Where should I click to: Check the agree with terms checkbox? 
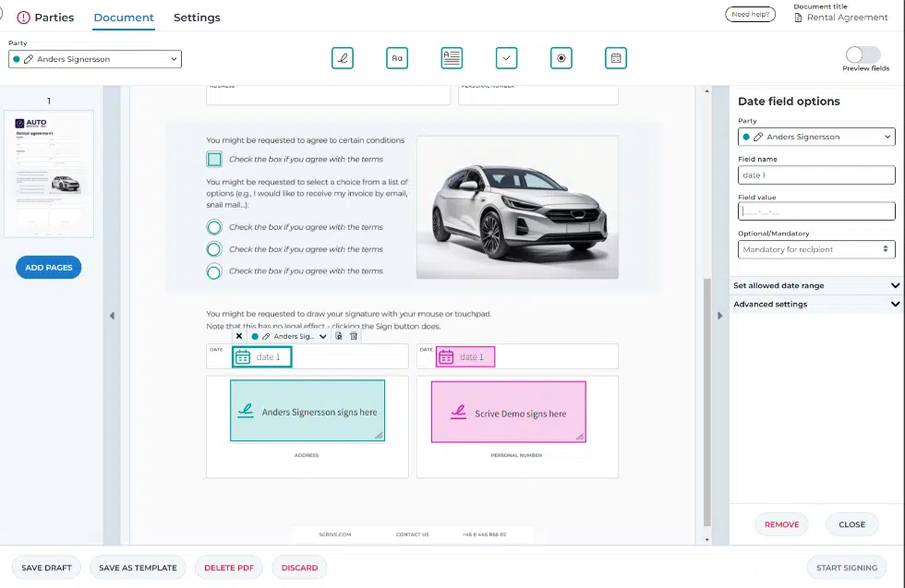[214, 160]
